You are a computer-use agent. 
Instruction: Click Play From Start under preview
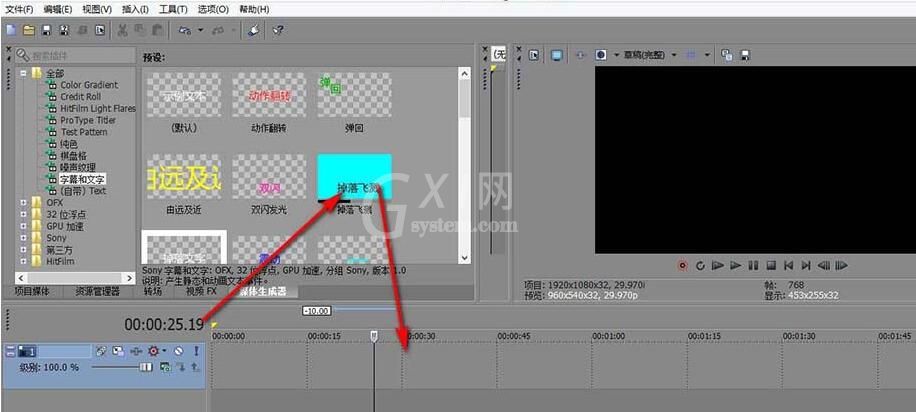[718, 266]
